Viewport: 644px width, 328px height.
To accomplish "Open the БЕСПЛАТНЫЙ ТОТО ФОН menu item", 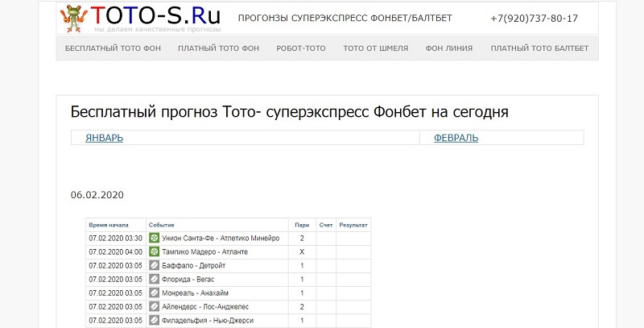I will point(113,48).
